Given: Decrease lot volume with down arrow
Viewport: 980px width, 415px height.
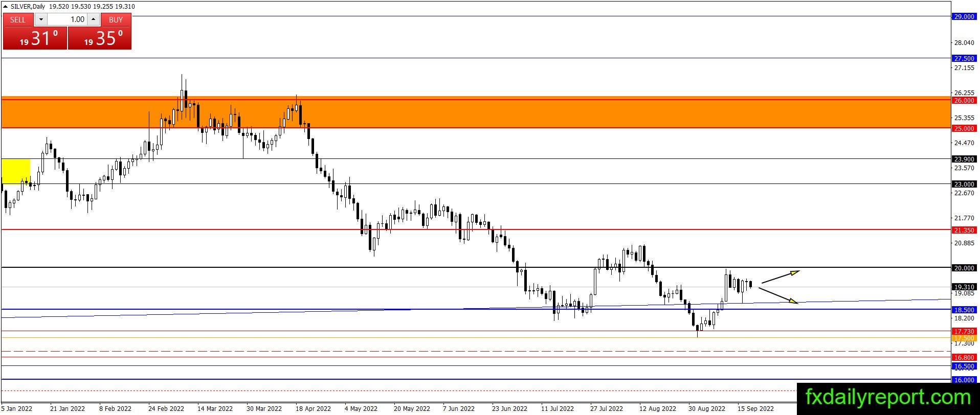Looking at the screenshot, I should click(41, 19).
